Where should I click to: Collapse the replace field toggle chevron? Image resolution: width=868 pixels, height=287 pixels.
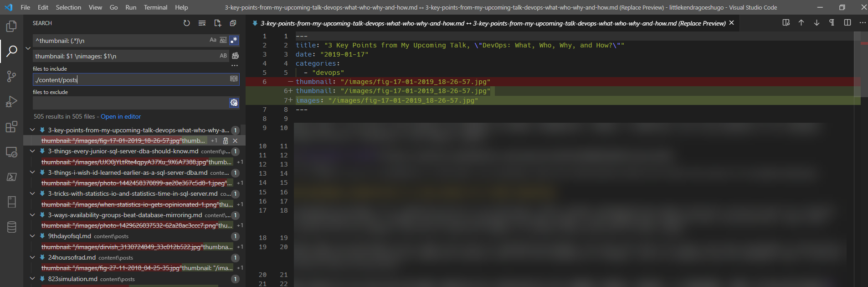pyautogui.click(x=28, y=48)
